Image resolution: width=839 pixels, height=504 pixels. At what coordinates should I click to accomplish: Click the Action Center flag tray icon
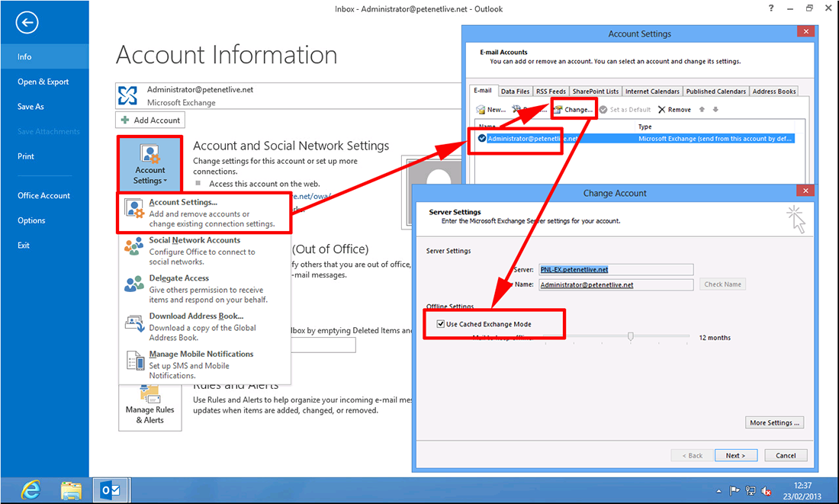click(735, 490)
